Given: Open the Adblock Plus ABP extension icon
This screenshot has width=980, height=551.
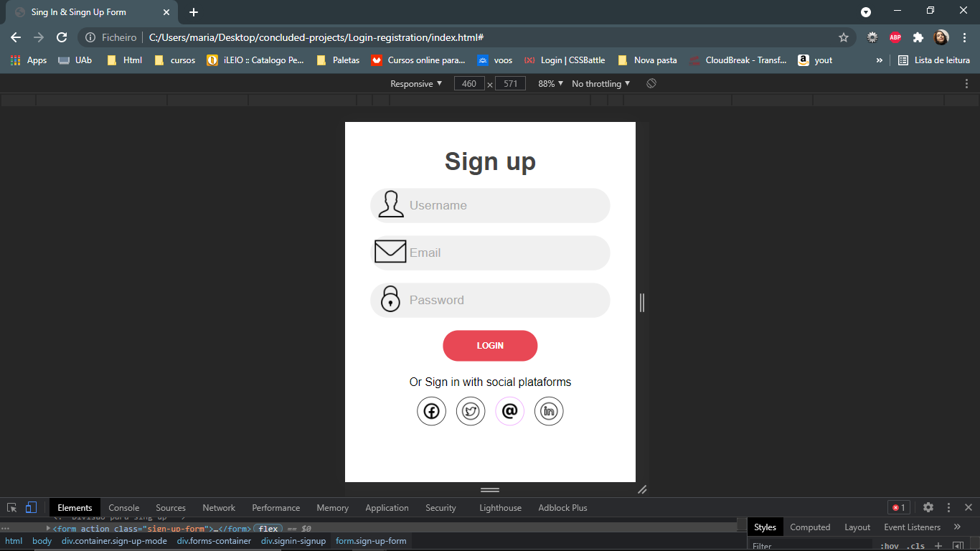Looking at the screenshot, I should (x=895, y=37).
